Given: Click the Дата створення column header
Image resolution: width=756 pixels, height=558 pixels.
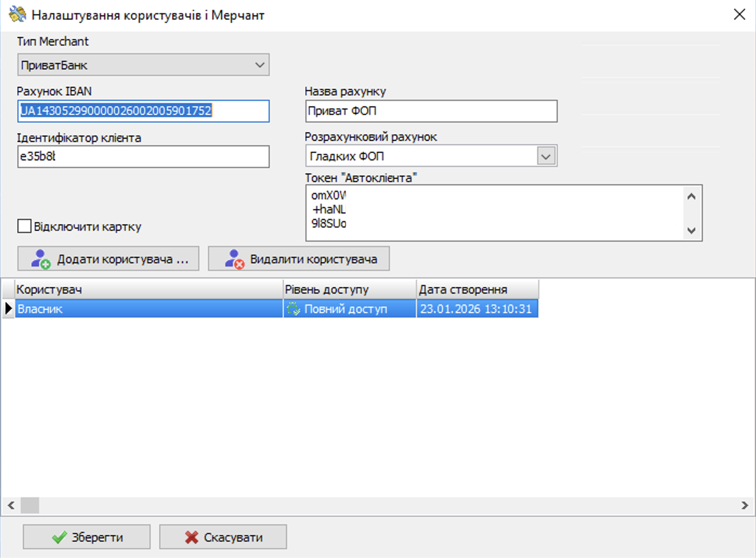Looking at the screenshot, I should (477, 289).
